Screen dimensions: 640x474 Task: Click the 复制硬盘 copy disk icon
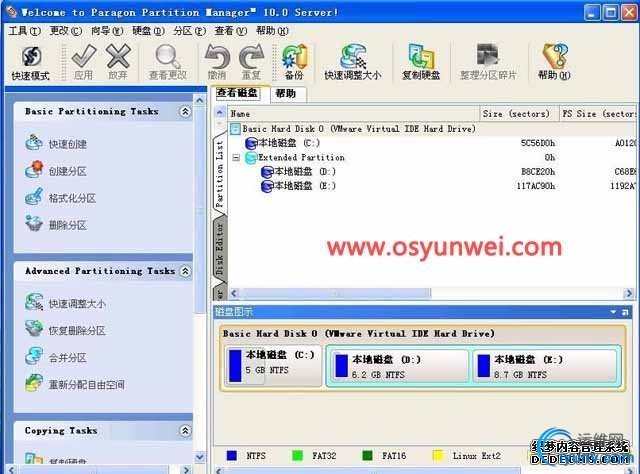click(x=421, y=56)
